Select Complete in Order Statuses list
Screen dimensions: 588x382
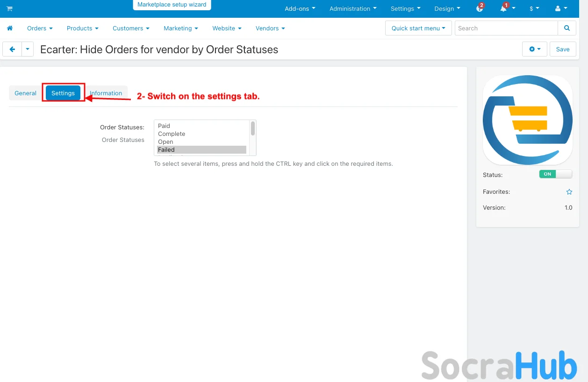(201, 134)
